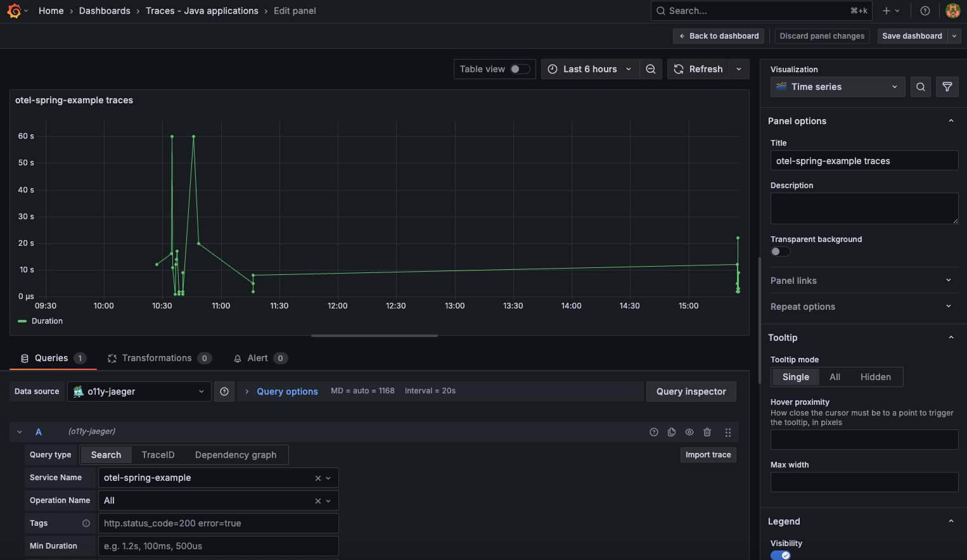Viewport: 967px width, 560px height.
Task: Toggle legend Visibility switch
Action: pyautogui.click(x=780, y=556)
